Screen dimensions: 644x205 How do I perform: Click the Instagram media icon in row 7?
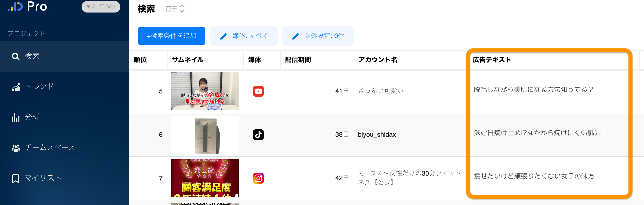point(258,178)
